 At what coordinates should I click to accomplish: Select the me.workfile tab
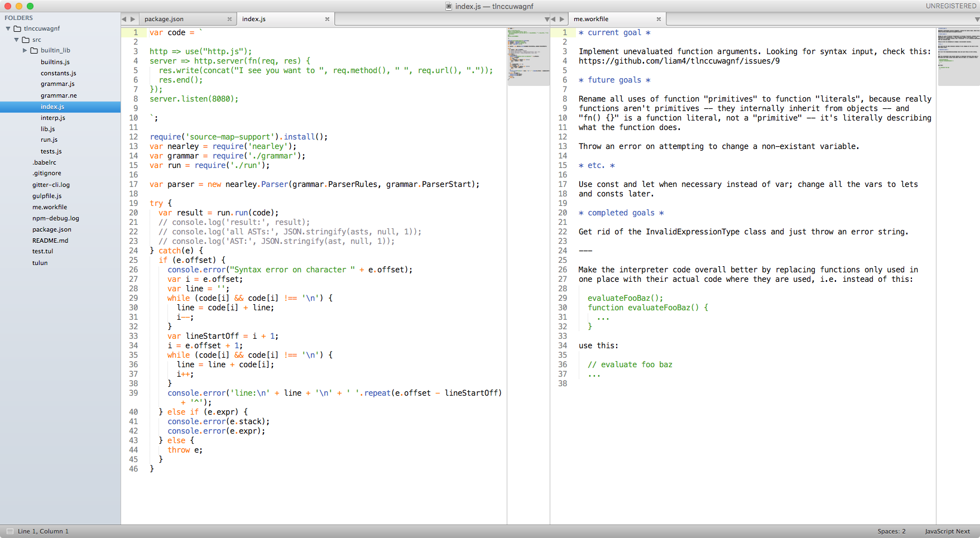(591, 19)
